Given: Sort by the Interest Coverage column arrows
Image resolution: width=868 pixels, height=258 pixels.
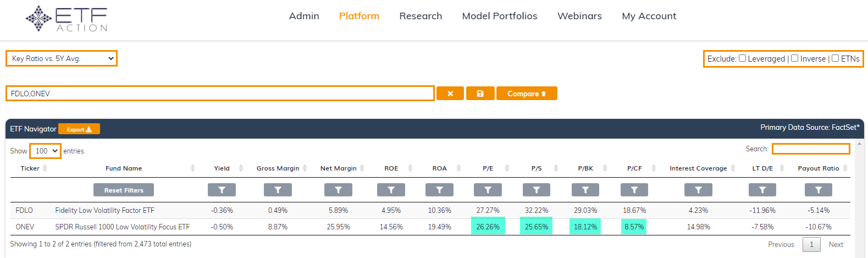Looking at the screenshot, I should coord(733,168).
